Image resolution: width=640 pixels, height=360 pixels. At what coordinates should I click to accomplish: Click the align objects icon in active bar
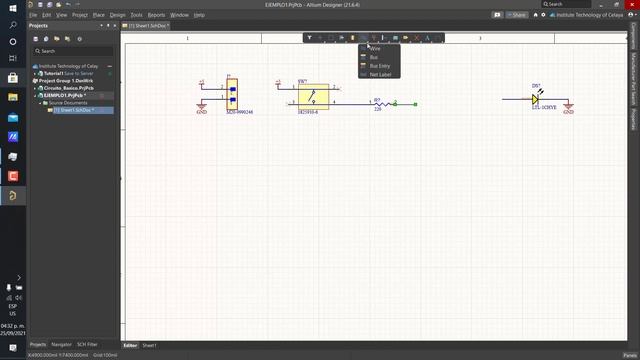tap(342, 38)
